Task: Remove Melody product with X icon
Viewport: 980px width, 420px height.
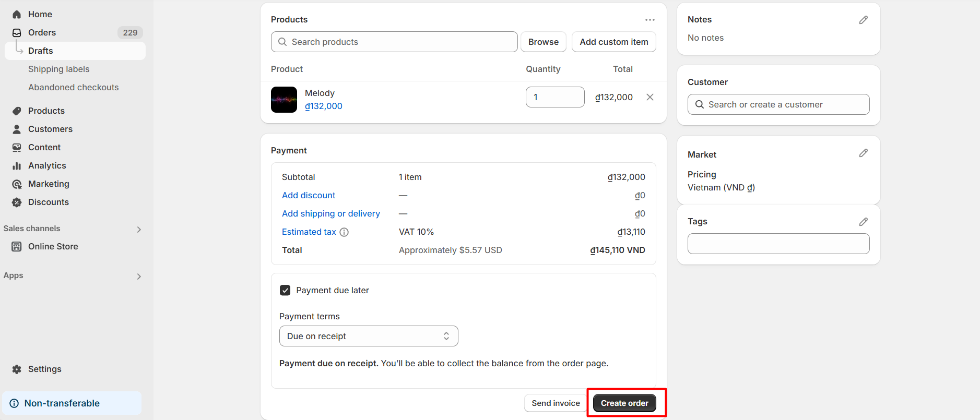Action: [650, 97]
